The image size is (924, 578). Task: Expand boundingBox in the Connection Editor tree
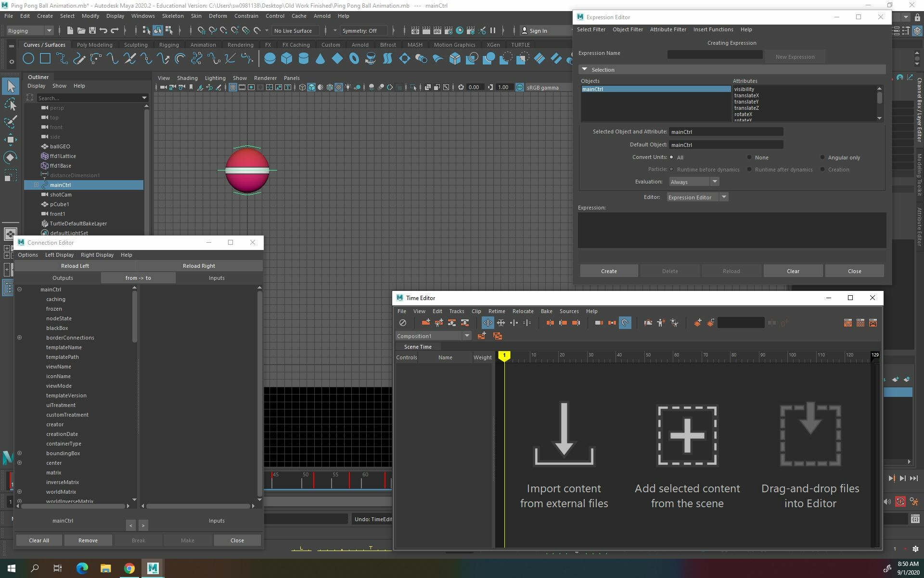(x=20, y=453)
